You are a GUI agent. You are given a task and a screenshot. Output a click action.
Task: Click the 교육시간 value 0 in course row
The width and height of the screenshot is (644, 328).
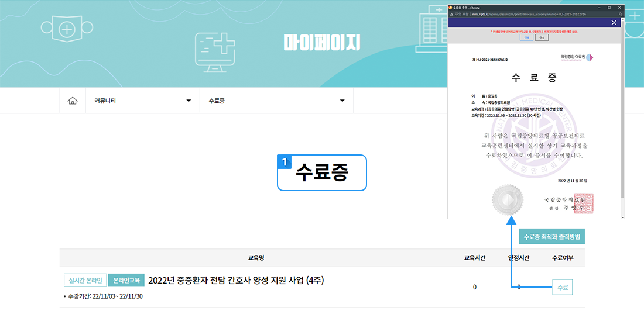475,287
